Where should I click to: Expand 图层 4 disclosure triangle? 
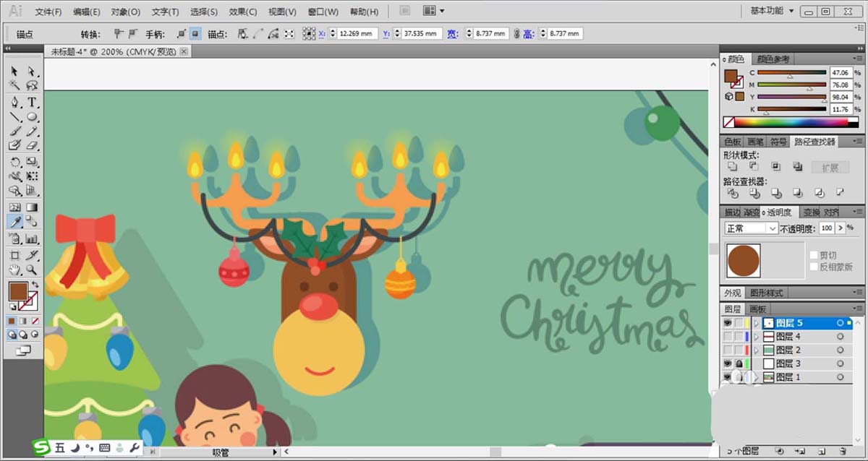[x=757, y=337]
